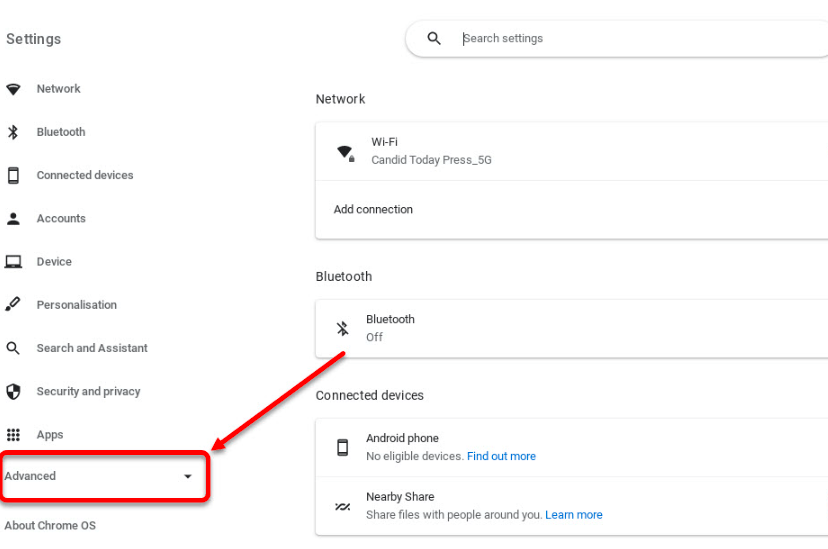Expand the Advanced section arrow
Viewport: 828px width, 549px height.
(x=187, y=477)
